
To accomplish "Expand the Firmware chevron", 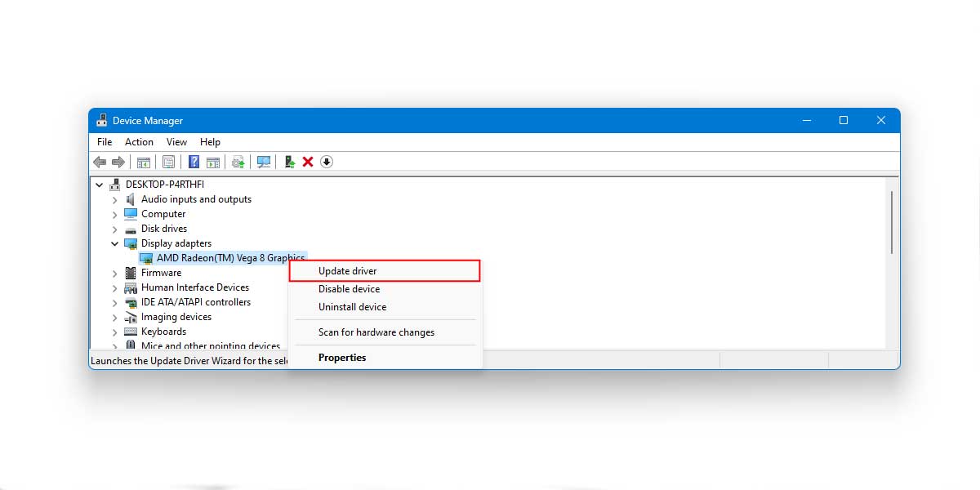I will point(115,273).
